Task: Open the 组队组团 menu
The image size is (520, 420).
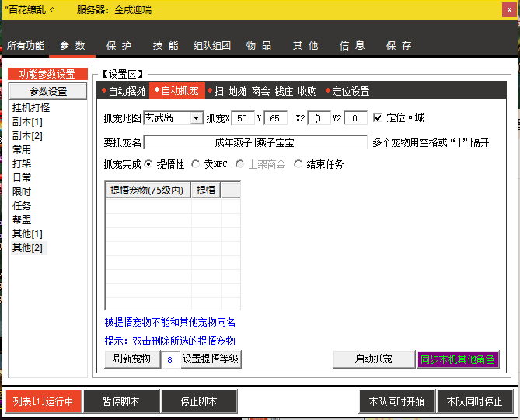Action: (212, 45)
